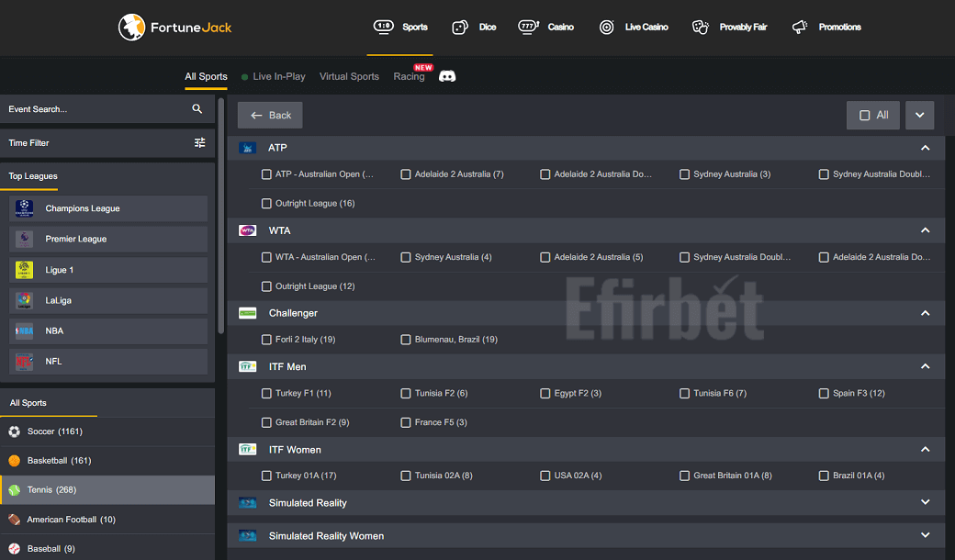Click the NFL logo icon
The width and height of the screenshot is (955, 560).
pyautogui.click(x=25, y=362)
